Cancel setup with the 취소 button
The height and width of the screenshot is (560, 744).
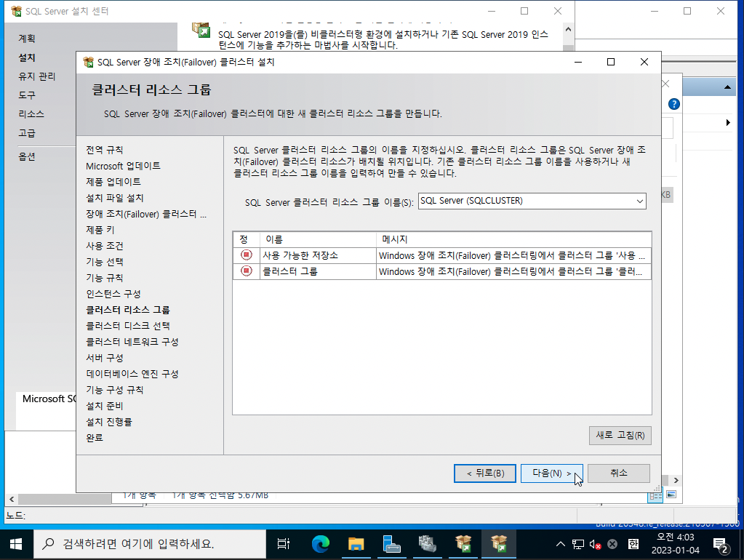pos(619,473)
